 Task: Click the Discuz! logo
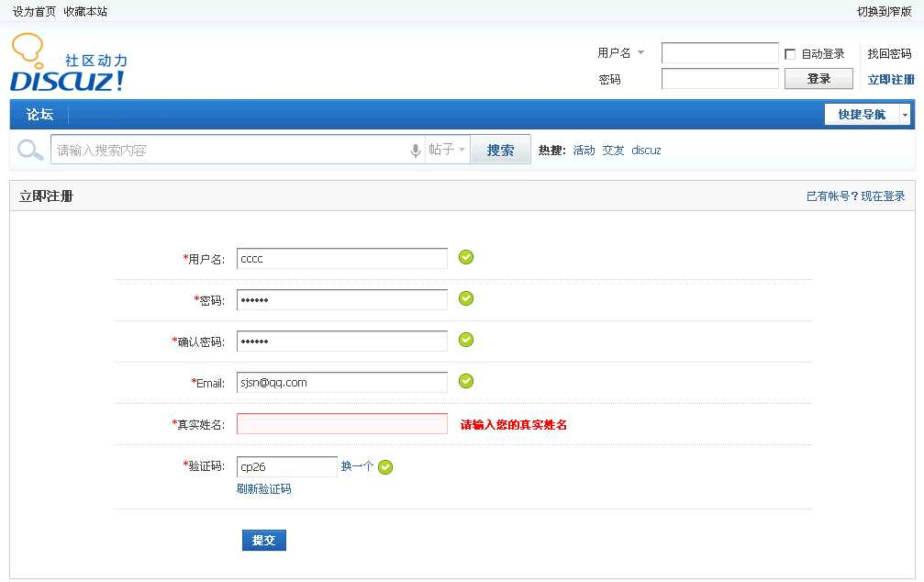69,64
